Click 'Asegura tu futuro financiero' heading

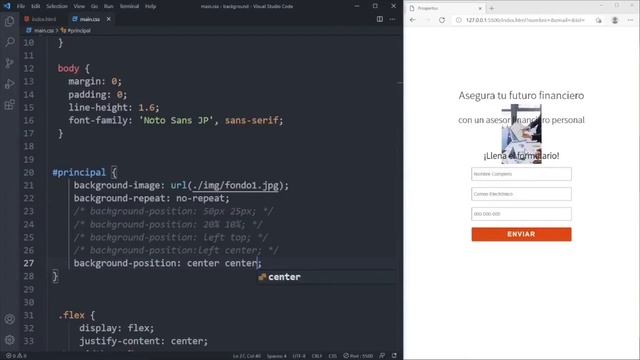tap(521, 95)
